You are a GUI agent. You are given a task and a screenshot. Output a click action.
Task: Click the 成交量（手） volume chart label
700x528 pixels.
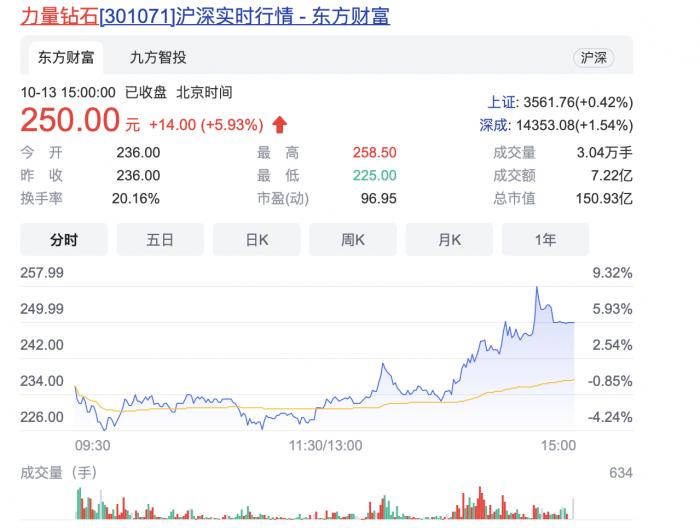pyautogui.click(x=58, y=473)
